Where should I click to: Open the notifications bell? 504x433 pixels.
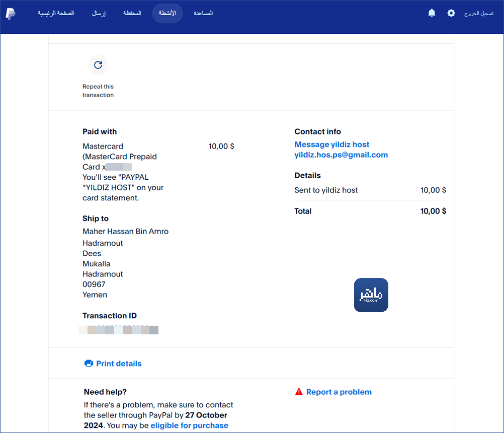coord(432,13)
